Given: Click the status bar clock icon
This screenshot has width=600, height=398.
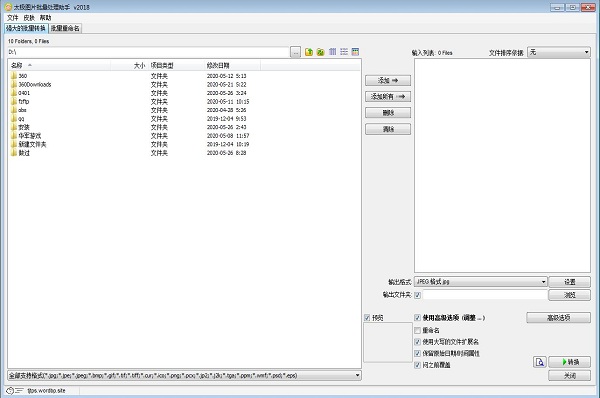Looking at the screenshot, I should [x=10, y=391].
